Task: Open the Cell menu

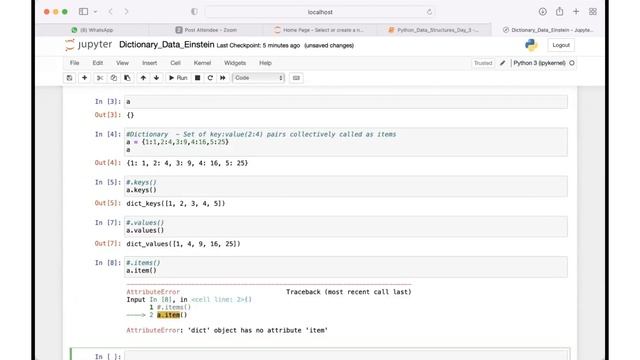Action: tap(176, 63)
